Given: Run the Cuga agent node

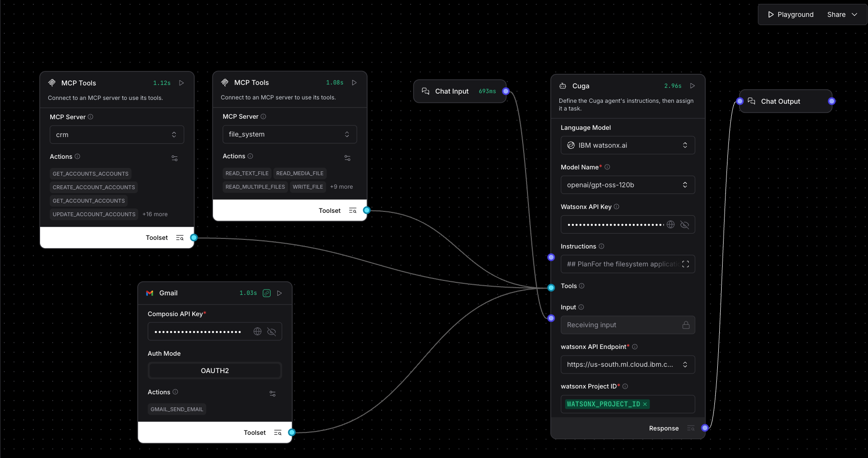Looking at the screenshot, I should coord(692,85).
